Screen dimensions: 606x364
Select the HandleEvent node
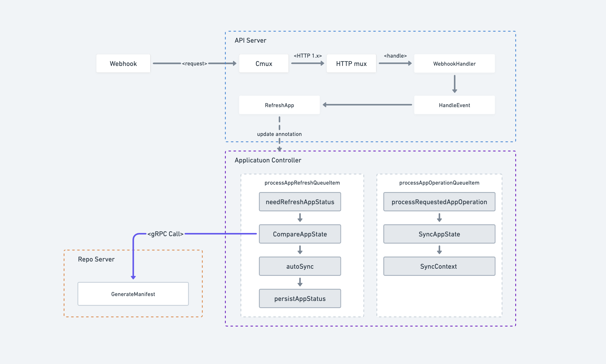click(x=454, y=105)
